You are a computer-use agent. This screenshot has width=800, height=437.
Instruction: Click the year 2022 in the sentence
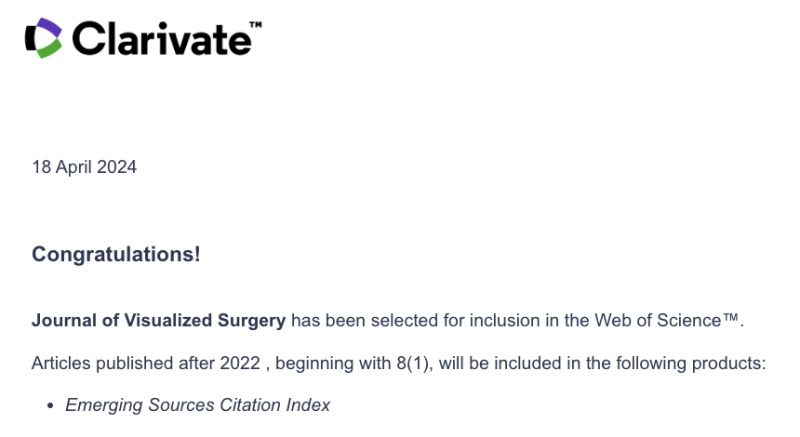point(240,363)
